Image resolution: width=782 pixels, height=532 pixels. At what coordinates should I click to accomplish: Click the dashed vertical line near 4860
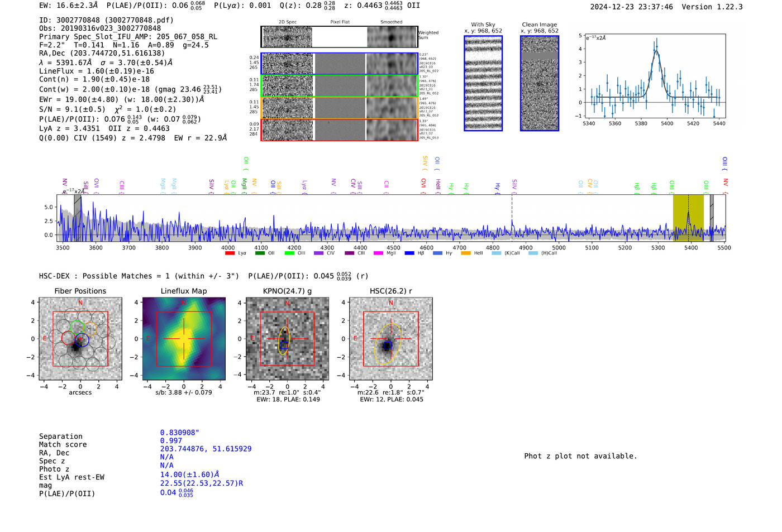point(512,218)
